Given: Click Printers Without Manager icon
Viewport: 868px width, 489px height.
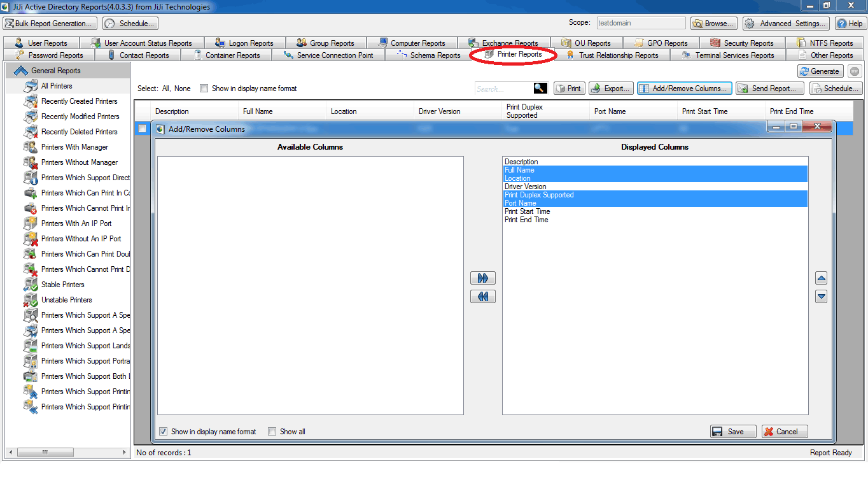Looking at the screenshot, I should coord(31,162).
